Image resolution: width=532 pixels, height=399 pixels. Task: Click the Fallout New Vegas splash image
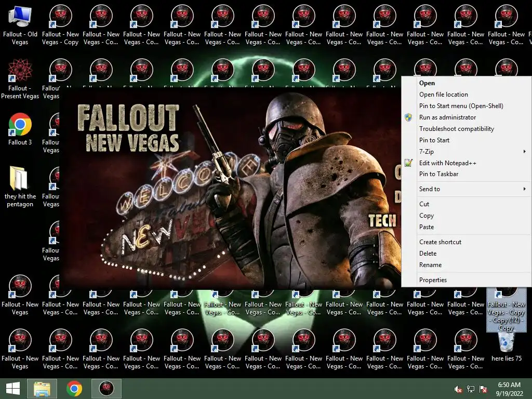click(x=230, y=188)
